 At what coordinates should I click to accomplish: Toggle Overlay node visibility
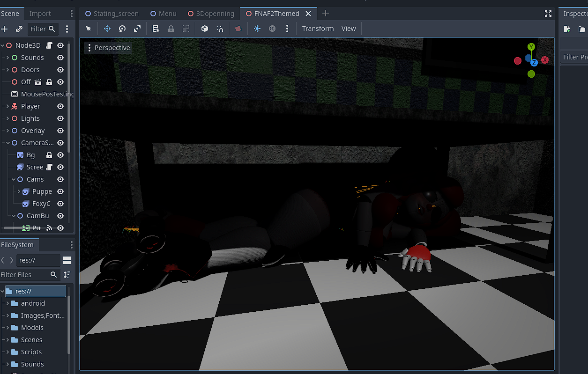pyautogui.click(x=60, y=131)
